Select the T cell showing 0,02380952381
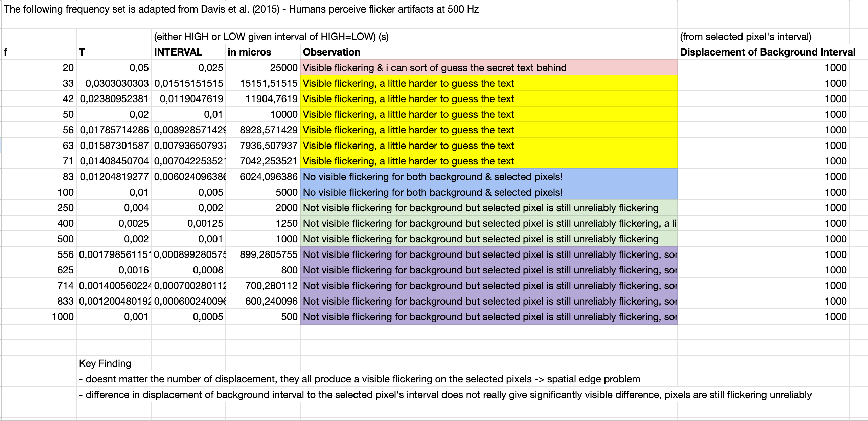The height and width of the screenshot is (421, 868). 114,98
